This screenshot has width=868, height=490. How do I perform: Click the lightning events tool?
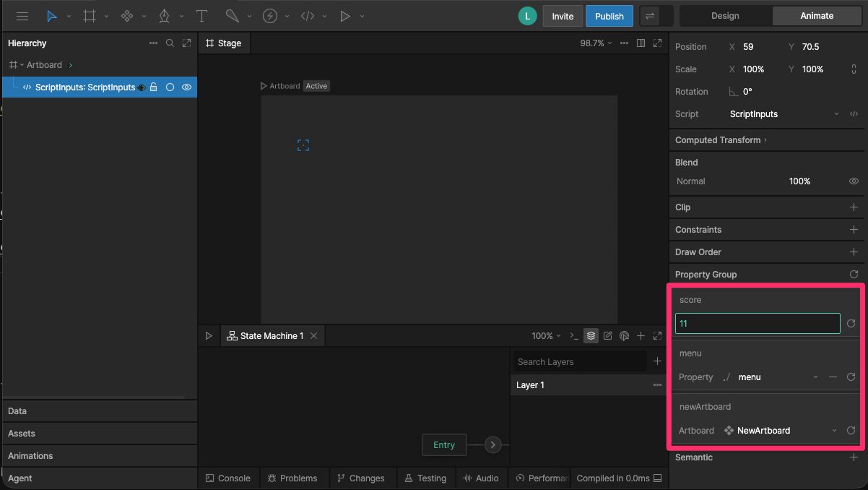[x=270, y=16]
